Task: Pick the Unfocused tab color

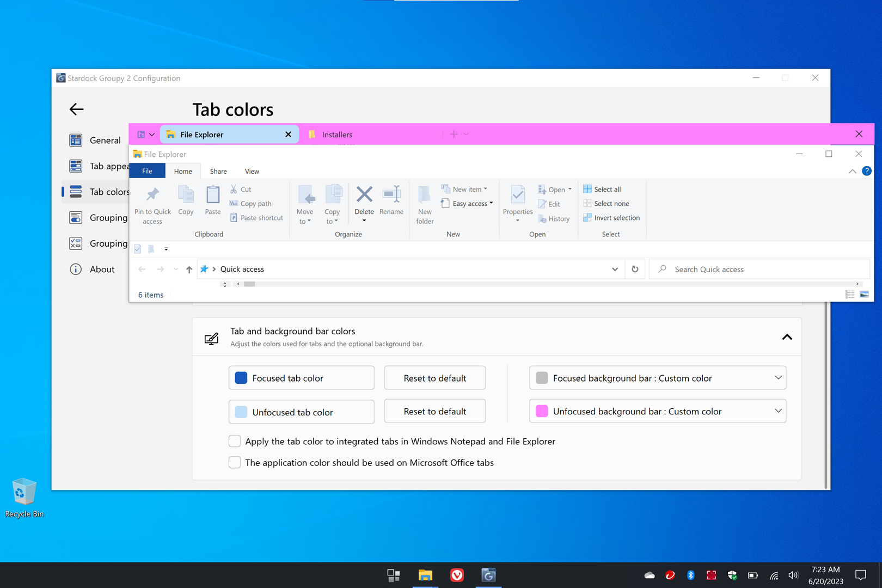Action: pyautogui.click(x=301, y=412)
